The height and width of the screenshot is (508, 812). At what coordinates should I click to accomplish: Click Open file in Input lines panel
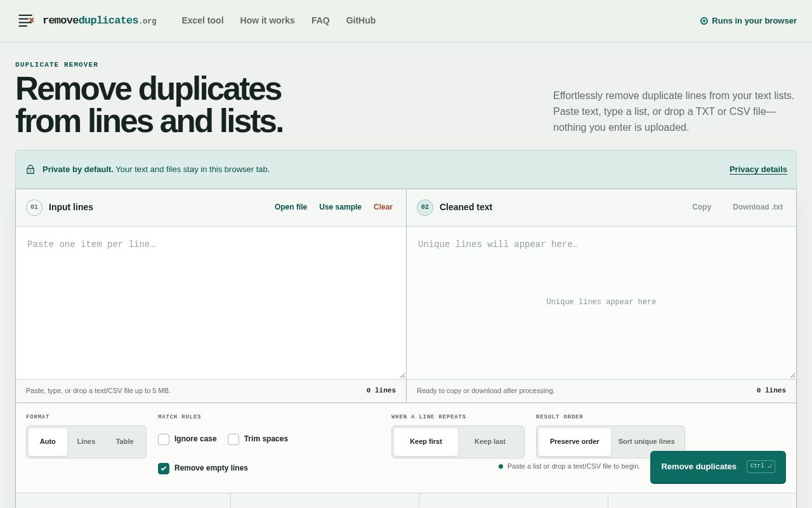(291, 207)
